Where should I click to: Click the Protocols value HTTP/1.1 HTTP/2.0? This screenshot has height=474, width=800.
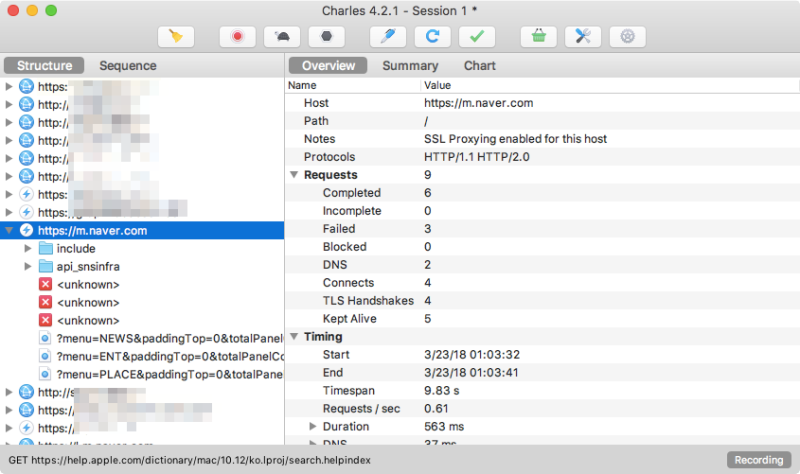tap(477, 157)
